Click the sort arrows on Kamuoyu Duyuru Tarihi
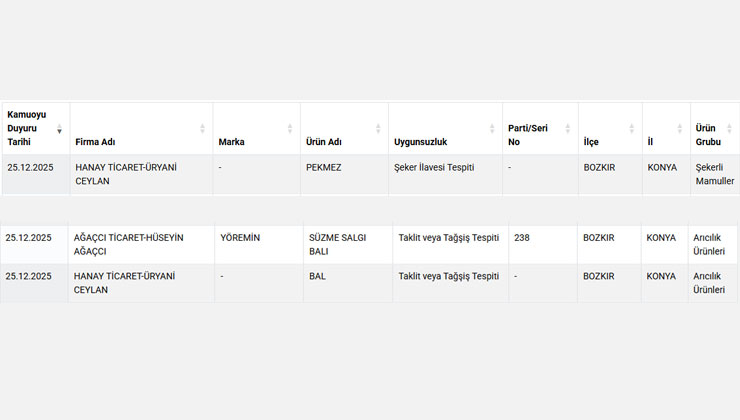The image size is (740, 420). [59, 129]
